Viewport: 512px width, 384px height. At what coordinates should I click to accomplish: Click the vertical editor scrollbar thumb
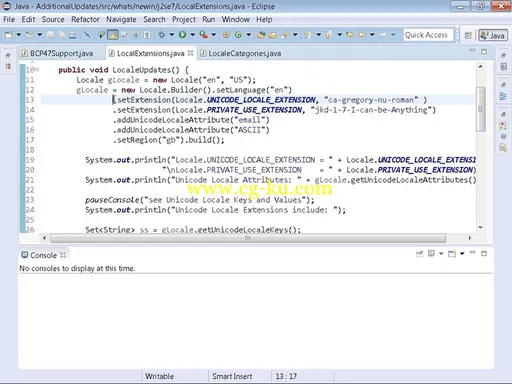coord(481,109)
